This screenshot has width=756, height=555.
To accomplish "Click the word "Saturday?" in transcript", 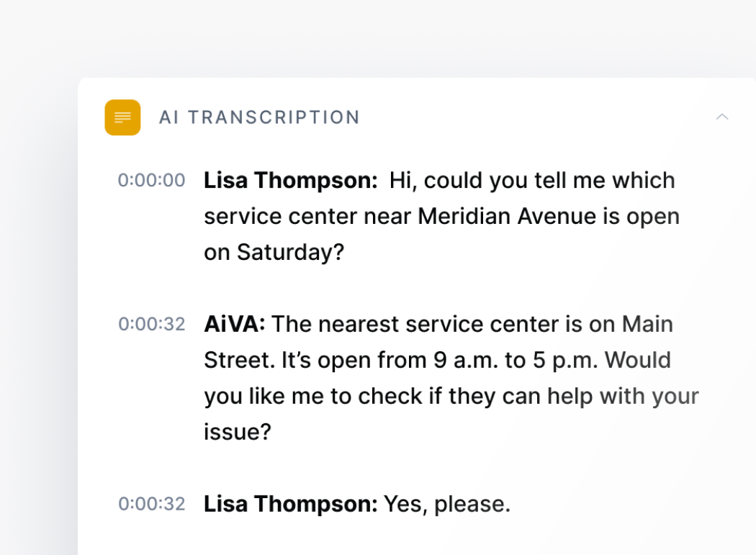I will [x=291, y=252].
